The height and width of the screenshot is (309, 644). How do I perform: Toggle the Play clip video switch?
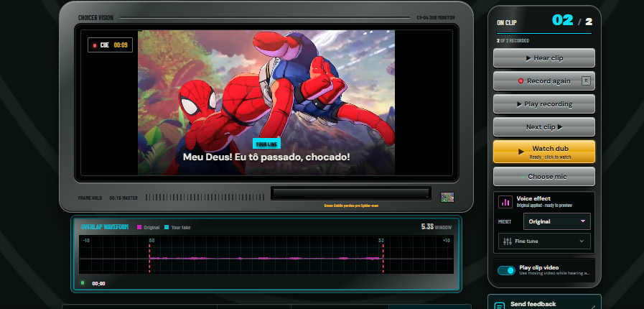point(506,270)
